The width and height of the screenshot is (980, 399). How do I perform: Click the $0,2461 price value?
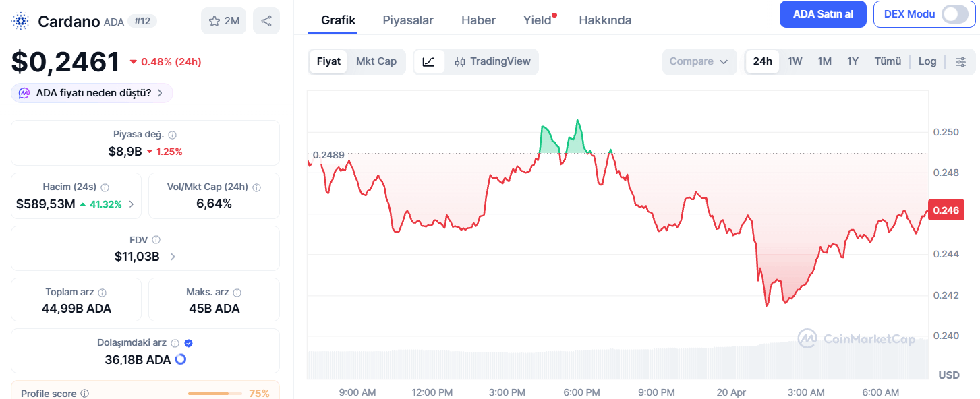click(x=65, y=62)
